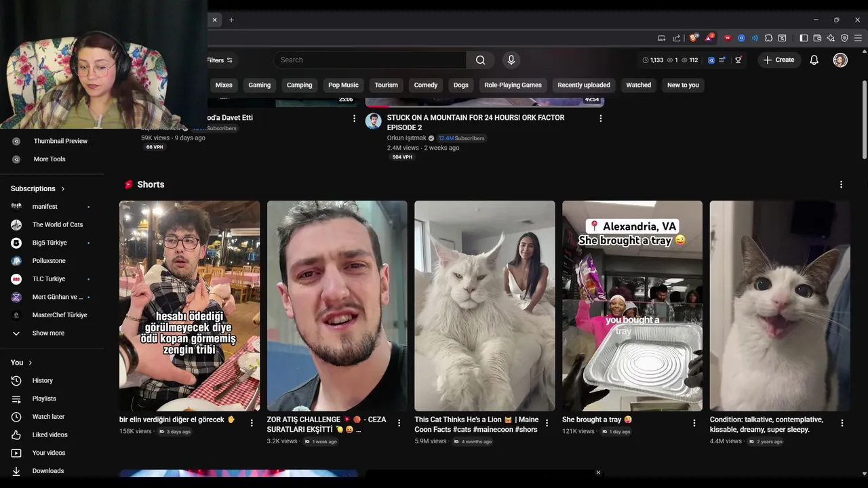Viewport: 868px width, 488px height.
Task: Click the Brave Shields lion icon
Action: (x=692, y=38)
